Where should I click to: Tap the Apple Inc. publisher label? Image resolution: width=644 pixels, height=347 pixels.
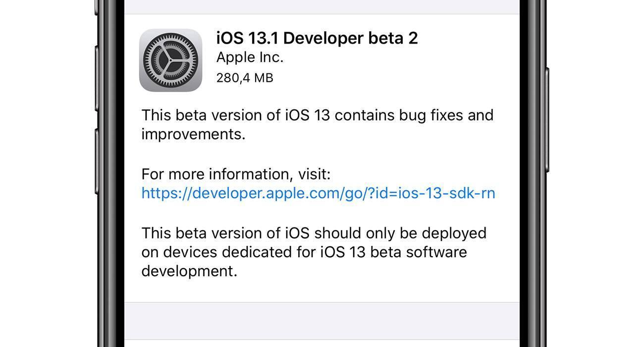tap(250, 58)
